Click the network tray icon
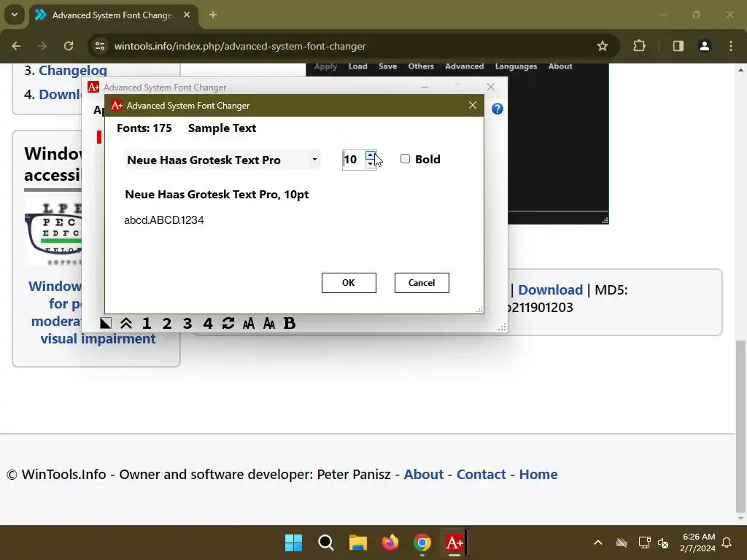The width and height of the screenshot is (747, 560). 644,542
